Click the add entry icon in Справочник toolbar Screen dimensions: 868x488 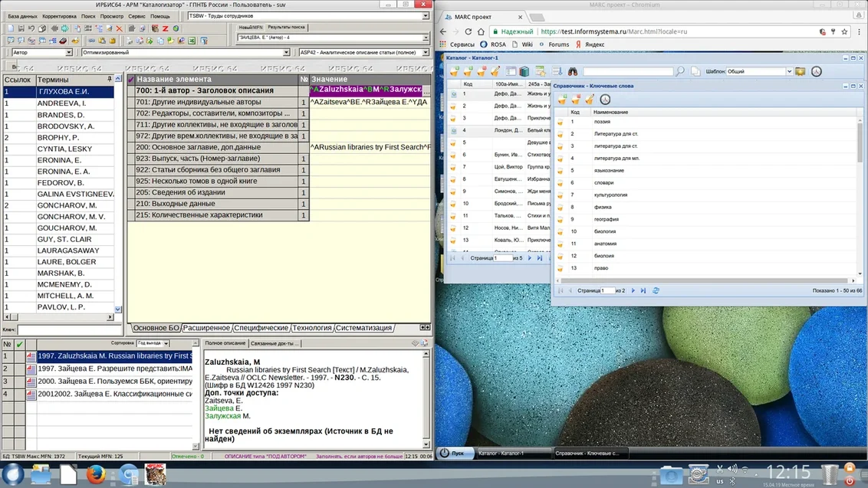coord(562,100)
